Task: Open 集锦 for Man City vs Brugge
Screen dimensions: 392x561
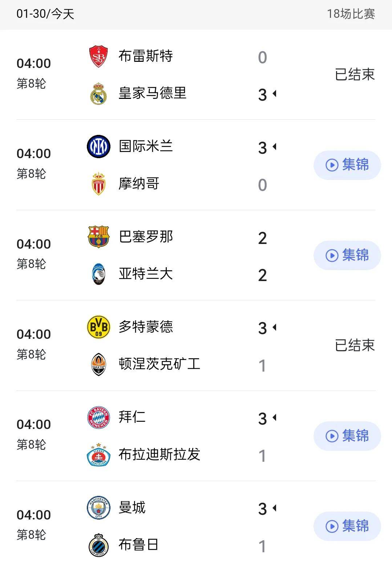Action: 347,526
